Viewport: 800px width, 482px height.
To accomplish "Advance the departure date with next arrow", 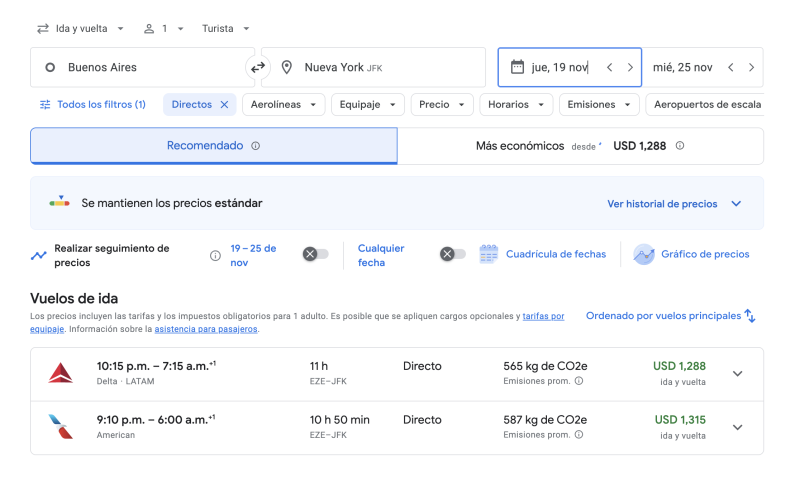I will pos(630,67).
